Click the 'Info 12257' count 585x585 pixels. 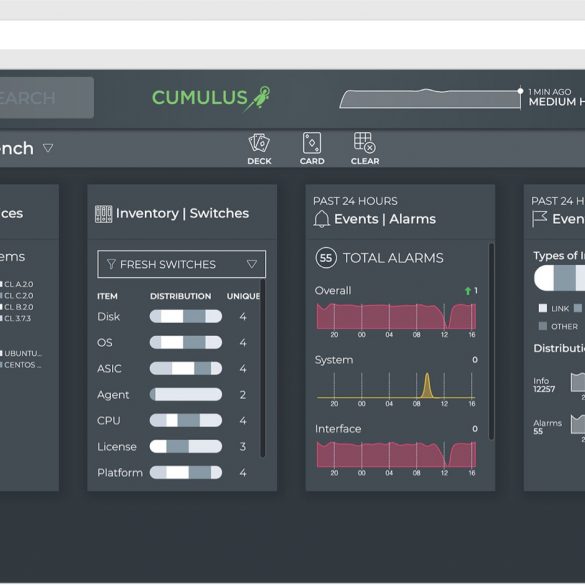pos(544,385)
